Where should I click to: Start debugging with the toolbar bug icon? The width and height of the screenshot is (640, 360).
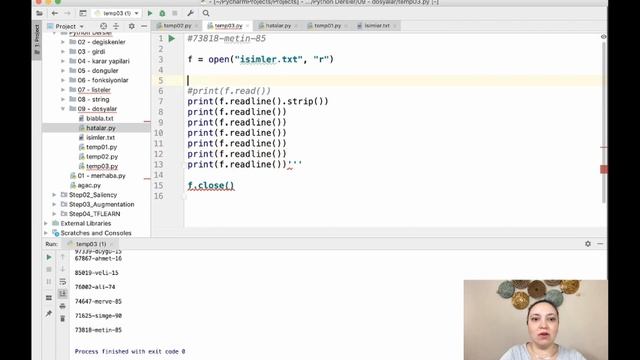162,13
